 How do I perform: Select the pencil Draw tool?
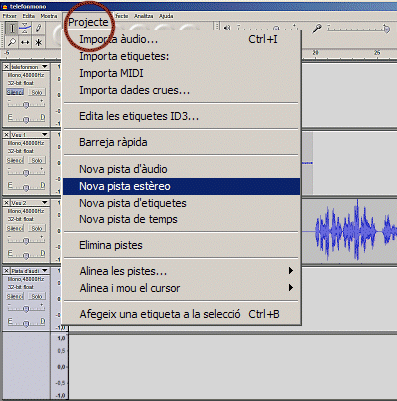pyautogui.click(x=39, y=28)
